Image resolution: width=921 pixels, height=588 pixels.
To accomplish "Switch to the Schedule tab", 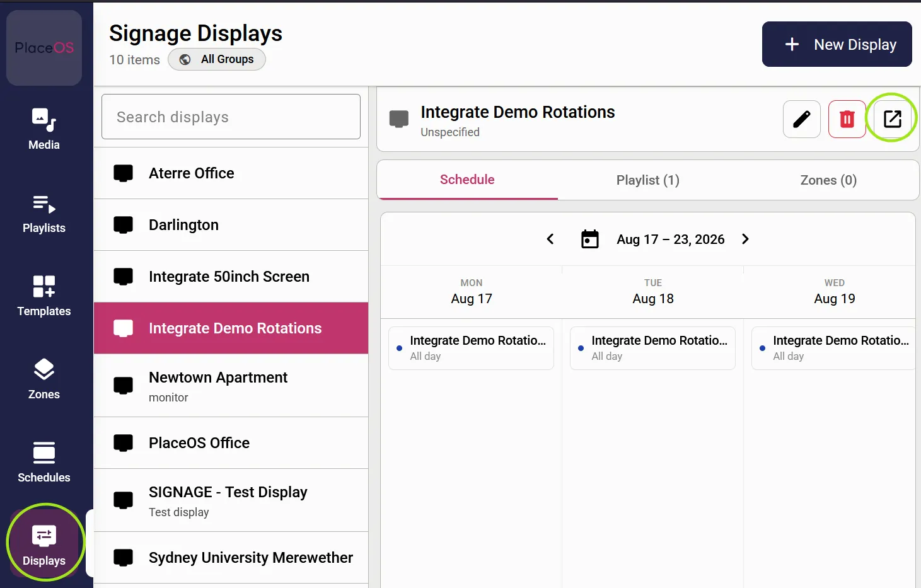I will (x=467, y=180).
